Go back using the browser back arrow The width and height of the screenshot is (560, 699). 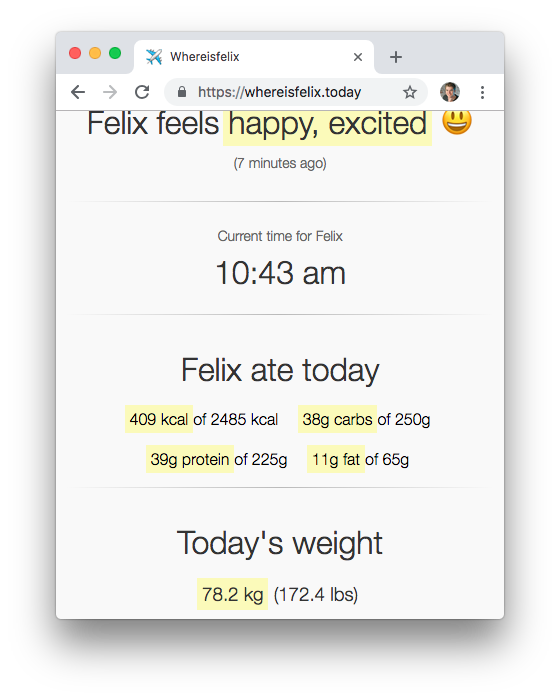(x=78, y=92)
